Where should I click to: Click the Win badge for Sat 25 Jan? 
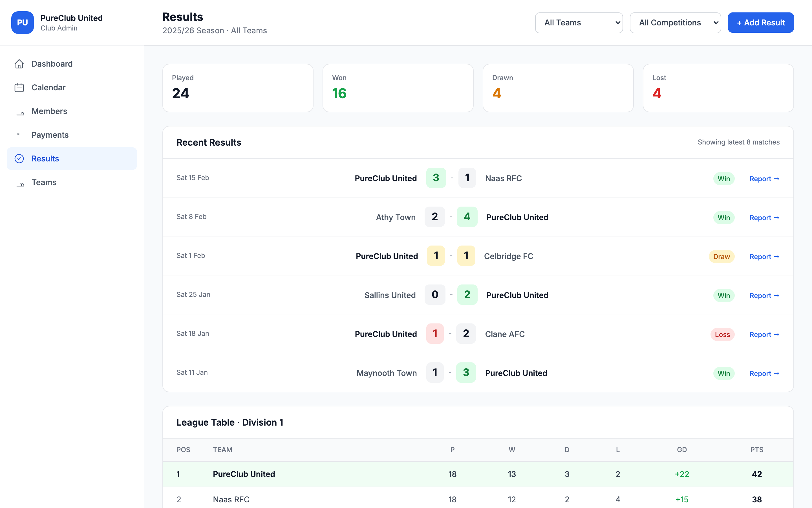pos(724,296)
